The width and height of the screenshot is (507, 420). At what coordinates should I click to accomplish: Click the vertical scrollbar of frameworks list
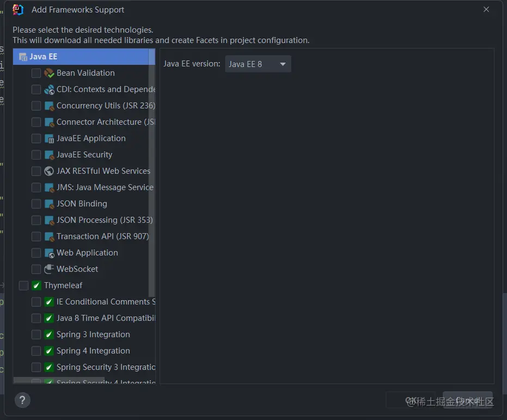pyautogui.click(x=151, y=173)
